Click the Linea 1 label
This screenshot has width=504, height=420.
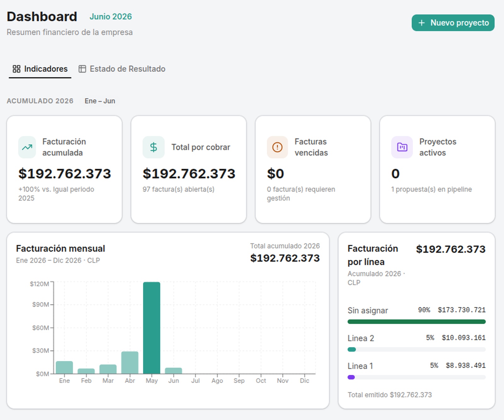point(360,366)
